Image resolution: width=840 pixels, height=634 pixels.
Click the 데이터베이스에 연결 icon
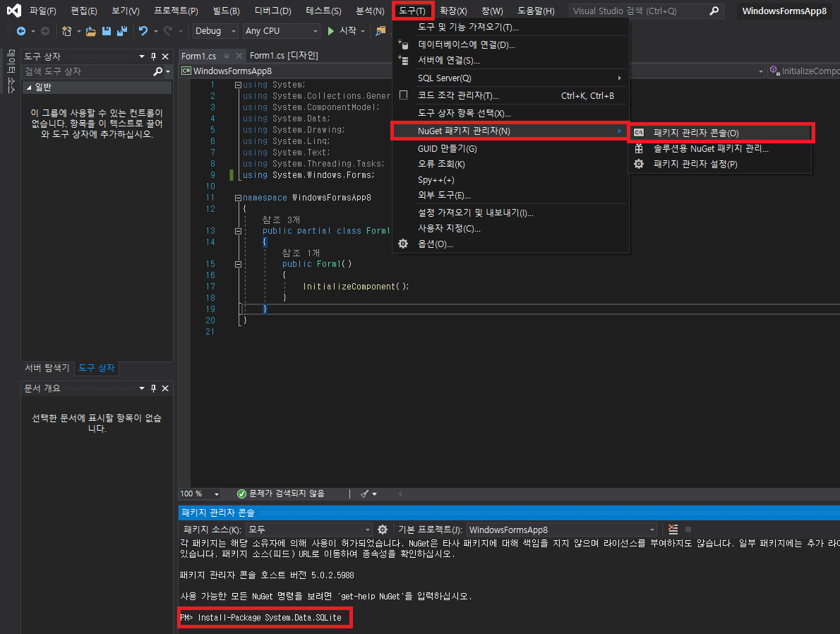[x=403, y=45]
